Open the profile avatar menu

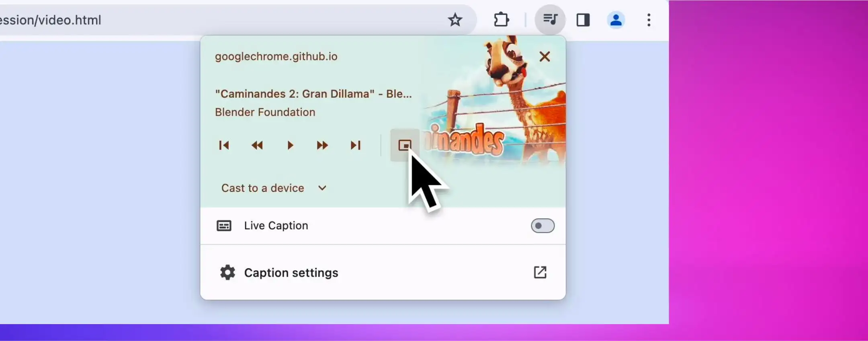coord(616,20)
